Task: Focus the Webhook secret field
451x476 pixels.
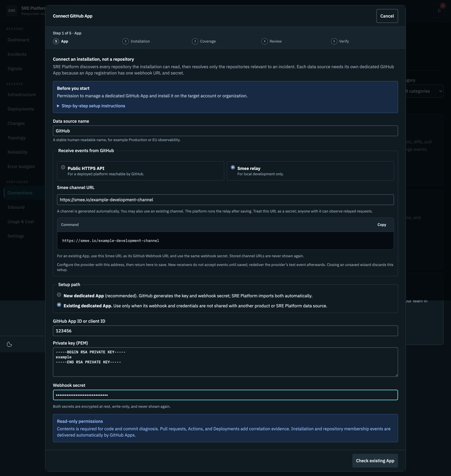Action: 225,395
